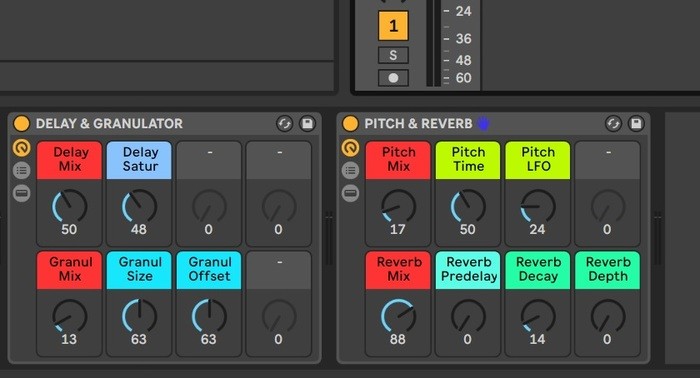Click Pitch Mix value 17
700x378 pixels.
(x=398, y=229)
